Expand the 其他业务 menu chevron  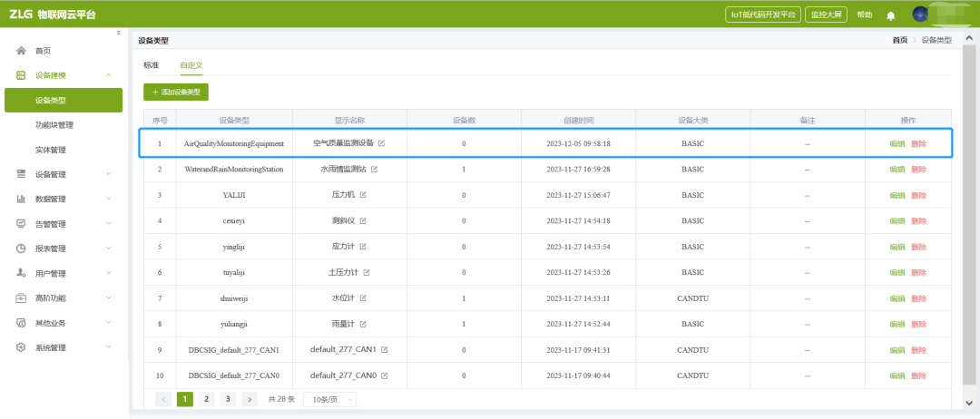(x=109, y=323)
